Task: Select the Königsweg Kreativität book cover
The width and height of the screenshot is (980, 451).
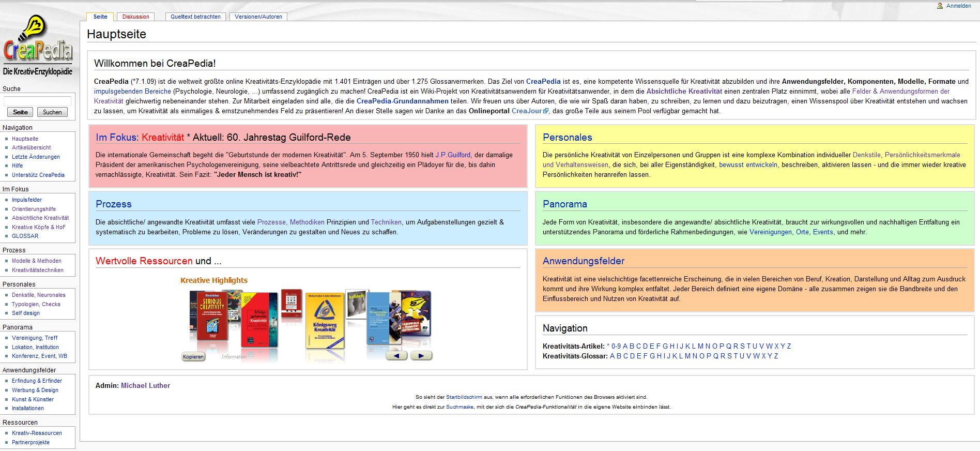Action: pyautogui.click(x=325, y=321)
